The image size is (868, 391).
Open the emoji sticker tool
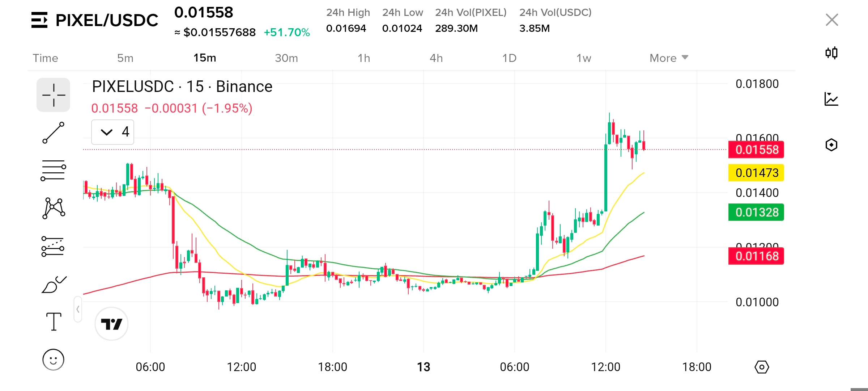click(x=53, y=360)
